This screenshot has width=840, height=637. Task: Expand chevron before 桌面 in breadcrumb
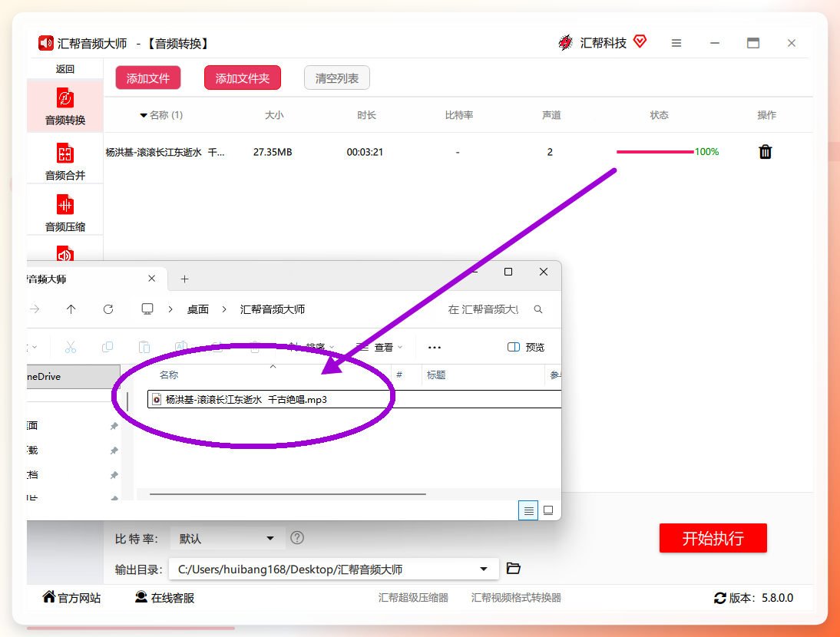point(170,309)
